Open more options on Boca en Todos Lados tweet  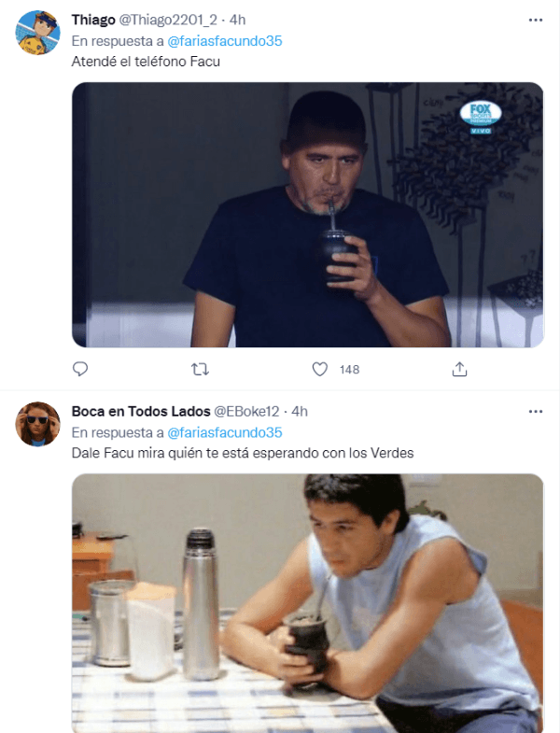(535, 411)
